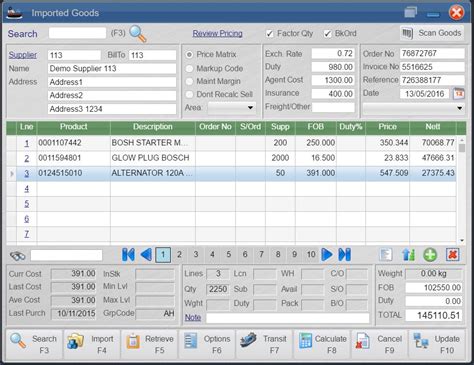
Task: Click Cancel F9 button
Action: tap(379, 344)
